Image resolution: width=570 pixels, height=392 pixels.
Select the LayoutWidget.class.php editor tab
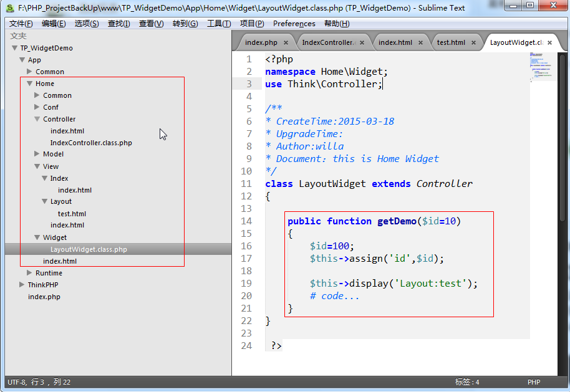coord(516,42)
